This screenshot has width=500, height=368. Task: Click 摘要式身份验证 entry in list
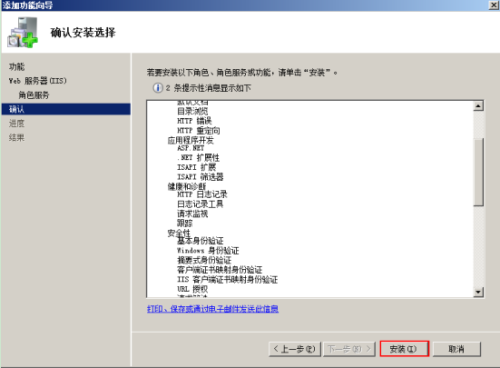point(204,260)
